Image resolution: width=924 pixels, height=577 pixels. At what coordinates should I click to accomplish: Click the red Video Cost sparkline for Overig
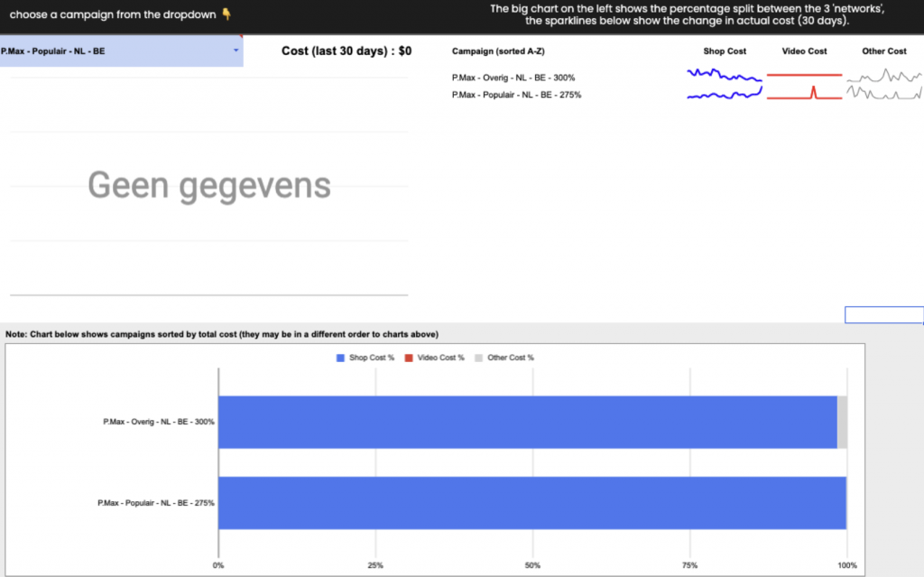804,76
